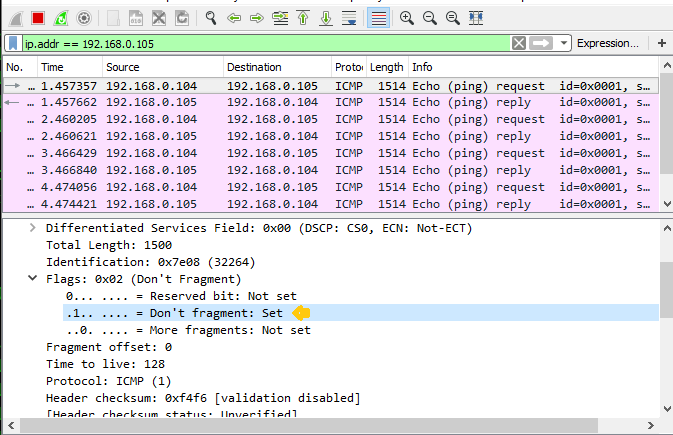Restart the current capture with green fin
This screenshot has width=673, height=435.
tap(61, 18)
